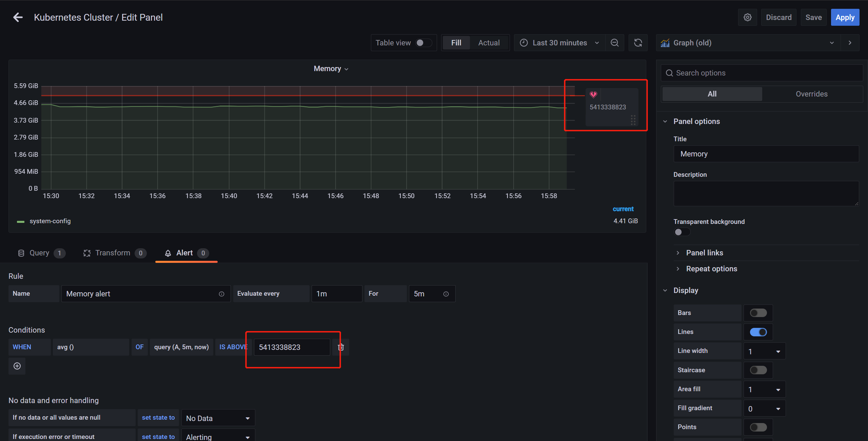The image size is (868, 441).
Task: Click the system-config legend color line
Action: 21,222
